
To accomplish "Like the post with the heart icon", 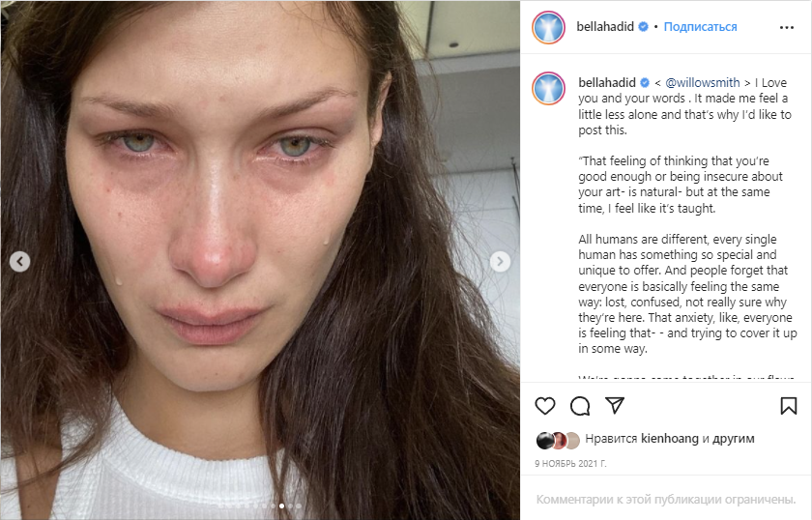I will [545, 406].
